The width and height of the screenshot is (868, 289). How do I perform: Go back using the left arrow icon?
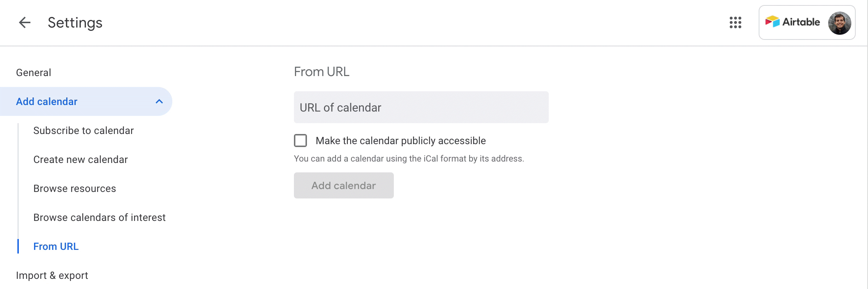point(25,22)
